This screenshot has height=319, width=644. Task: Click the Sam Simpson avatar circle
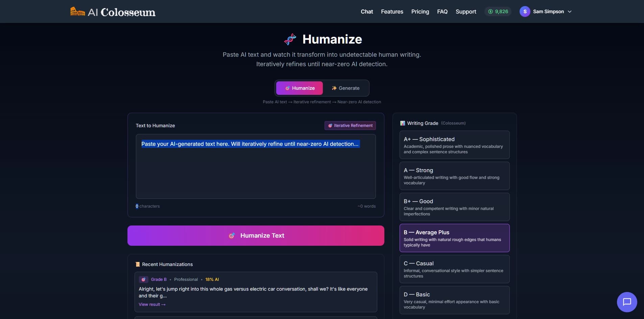[525, 11]
